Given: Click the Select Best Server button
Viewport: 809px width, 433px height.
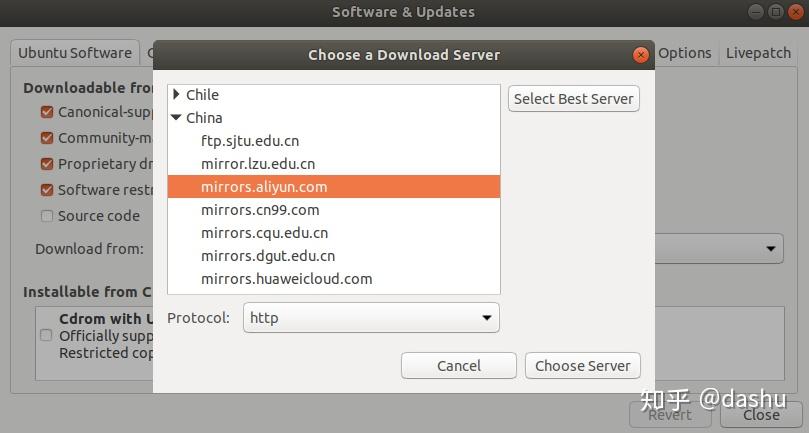Looking at the screenshot, I should coord(574,98).
